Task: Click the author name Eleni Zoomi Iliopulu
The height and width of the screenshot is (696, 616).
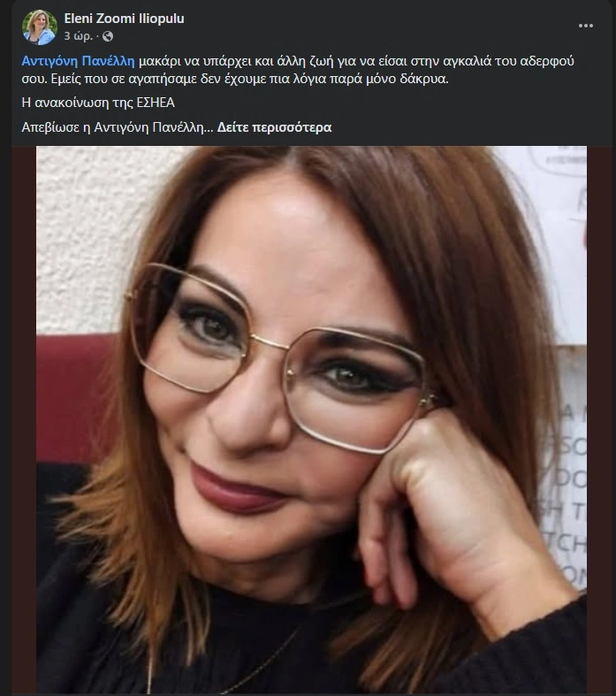Action: coord(124,19)
